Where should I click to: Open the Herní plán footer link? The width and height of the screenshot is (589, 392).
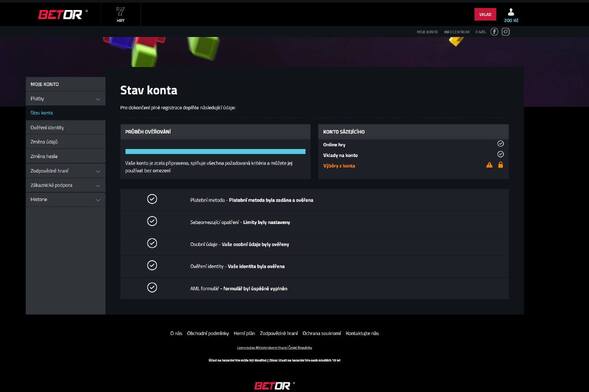[244, 333]
